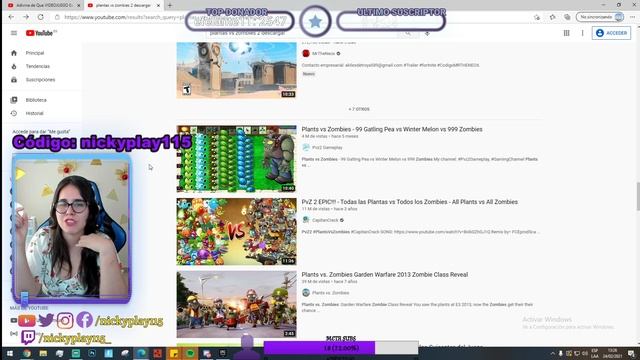Viewport: 640px width, 360px height.
Task: Open the CapitanCrack channel link
Action: [x=325, y=220]
